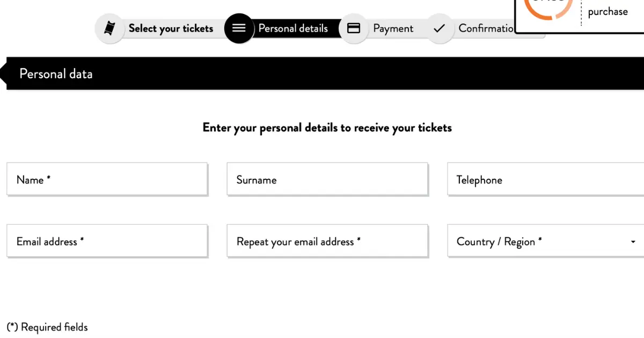Click the Confirmation checkmark icon

pos(440,28)
